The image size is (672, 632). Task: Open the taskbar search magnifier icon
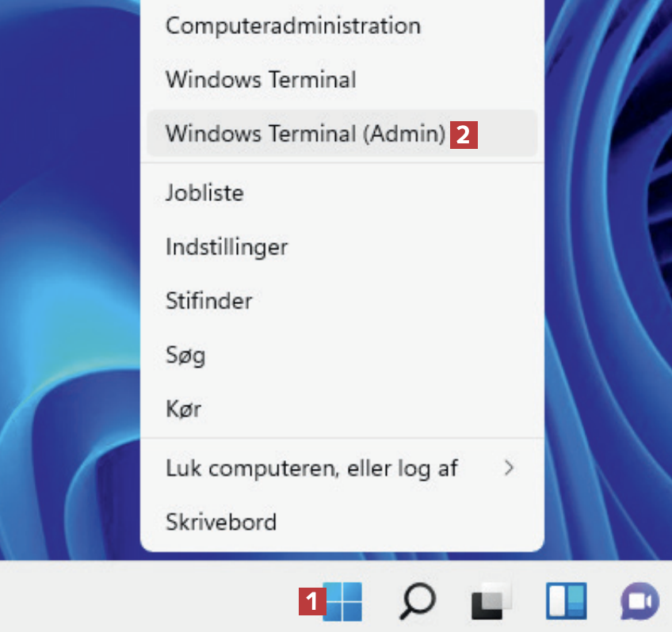[418, 601]
